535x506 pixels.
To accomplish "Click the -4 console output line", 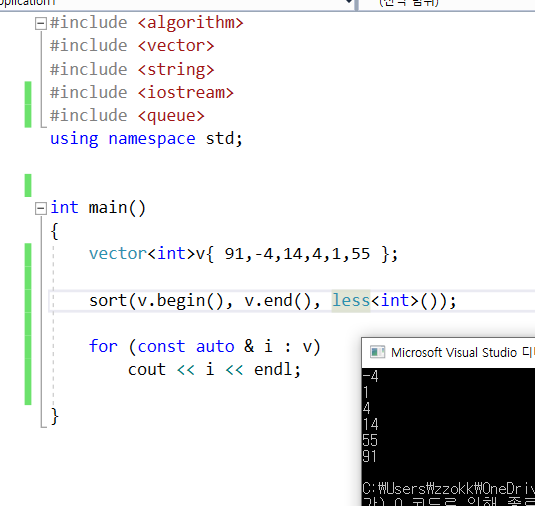I will point(370,376).
